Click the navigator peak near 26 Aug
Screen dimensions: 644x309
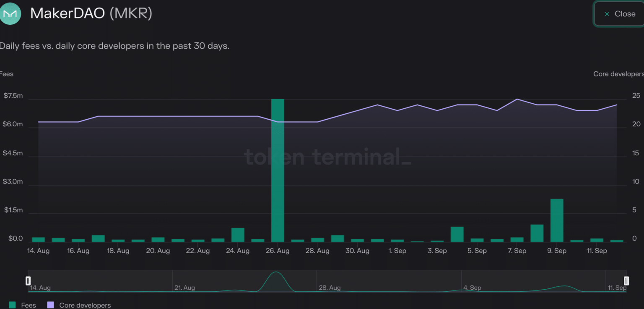[x=275, y=274]
